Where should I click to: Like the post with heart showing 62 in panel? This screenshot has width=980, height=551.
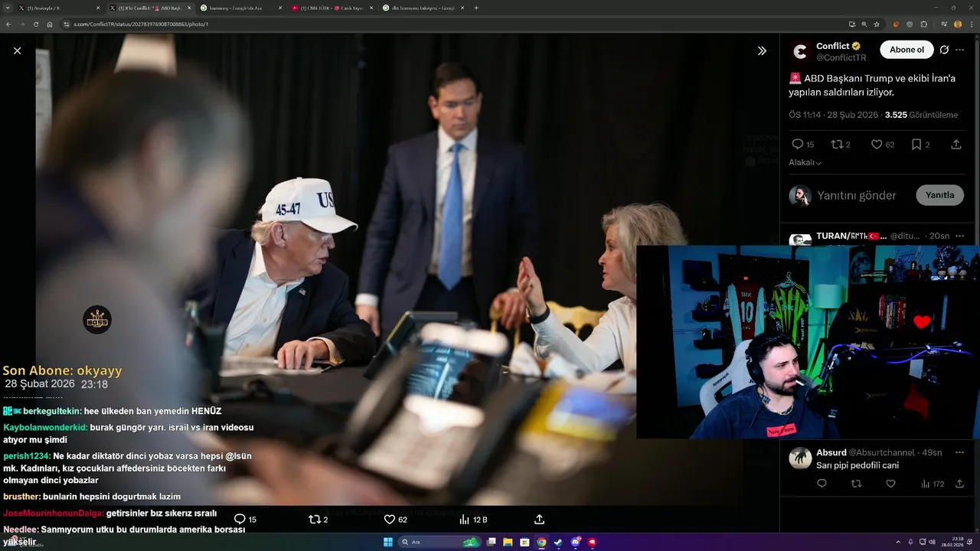pos(877,144)
